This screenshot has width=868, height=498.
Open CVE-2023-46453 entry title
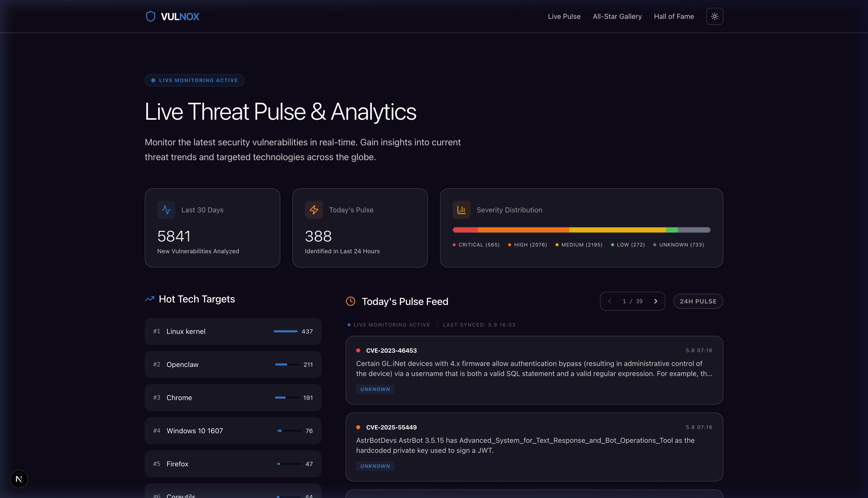tap(391, 351)
